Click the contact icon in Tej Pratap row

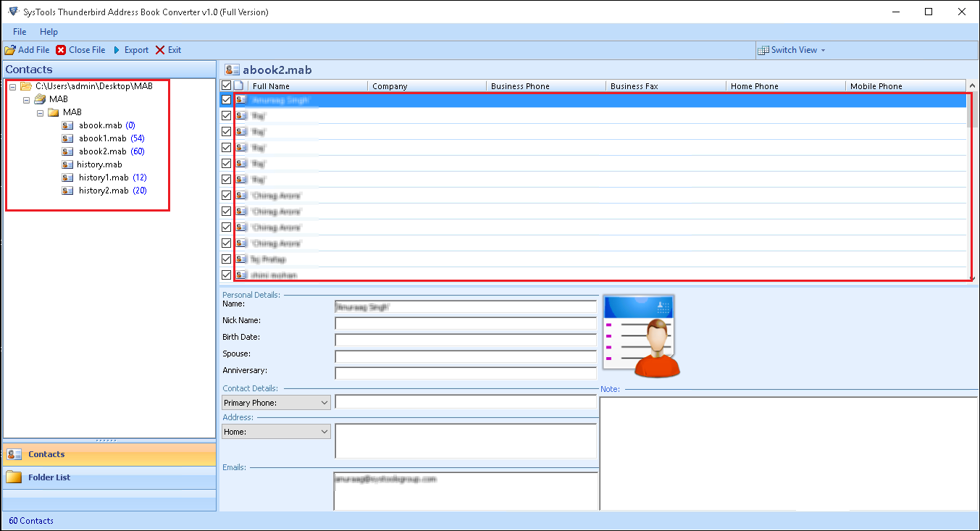click(x=241, y=259)
